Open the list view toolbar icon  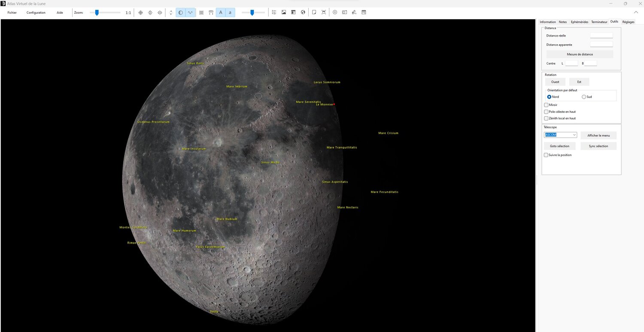(x=274, y=12)
